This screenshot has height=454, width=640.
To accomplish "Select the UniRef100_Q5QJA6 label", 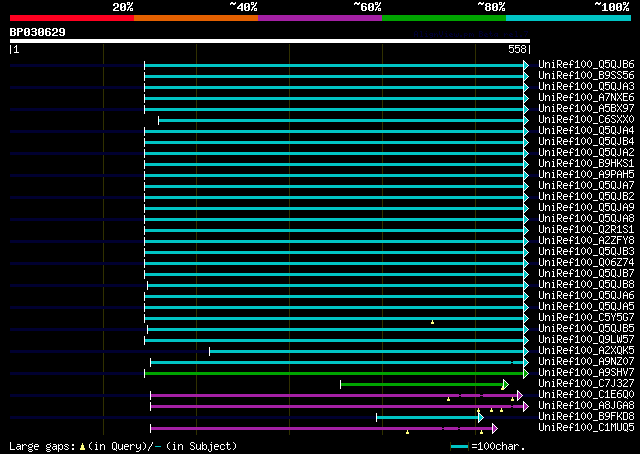I will click(586, 296).
